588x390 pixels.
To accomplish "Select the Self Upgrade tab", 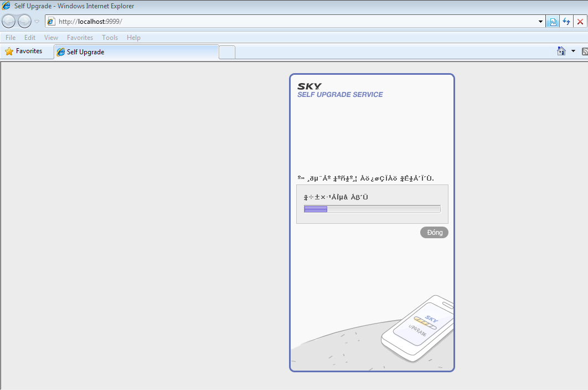I will tap(136, 52).
